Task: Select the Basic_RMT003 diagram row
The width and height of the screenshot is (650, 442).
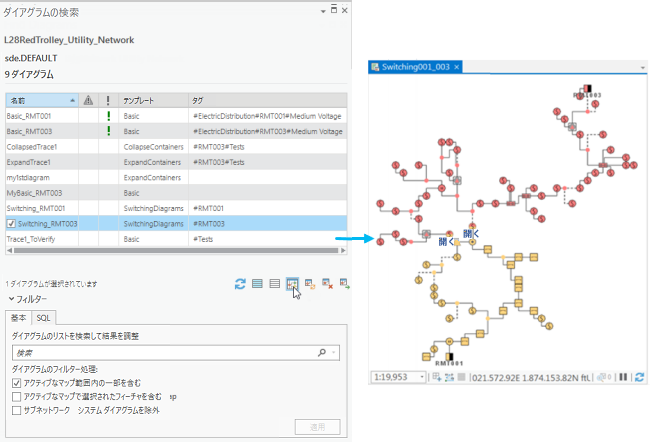Action: coord(176,131)
